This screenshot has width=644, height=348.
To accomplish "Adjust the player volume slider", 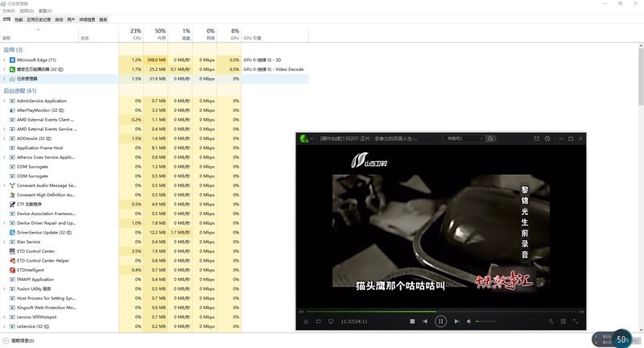I will coord(486,321).
